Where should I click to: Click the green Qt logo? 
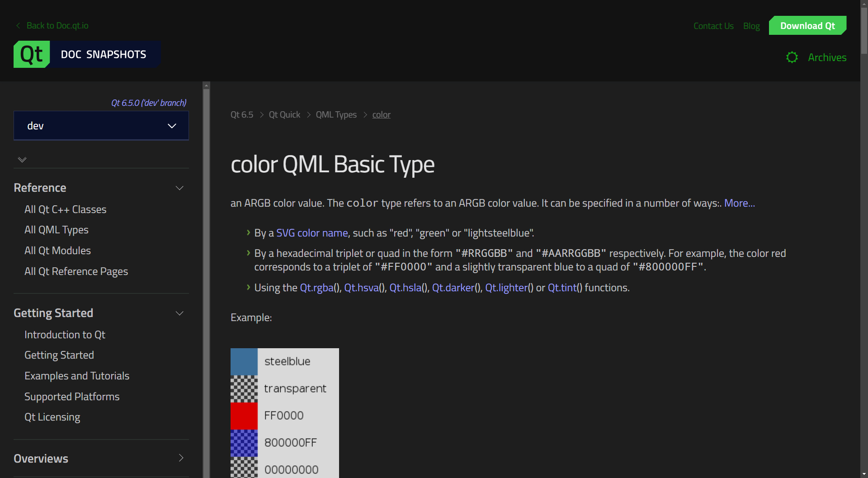point(32,54)
